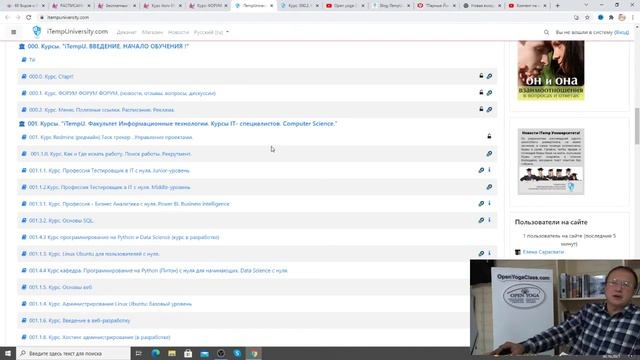This screenshot has width=640, height=360.
Task: Click the Новости iTemp Университета banner
Action: click(551, 162)
